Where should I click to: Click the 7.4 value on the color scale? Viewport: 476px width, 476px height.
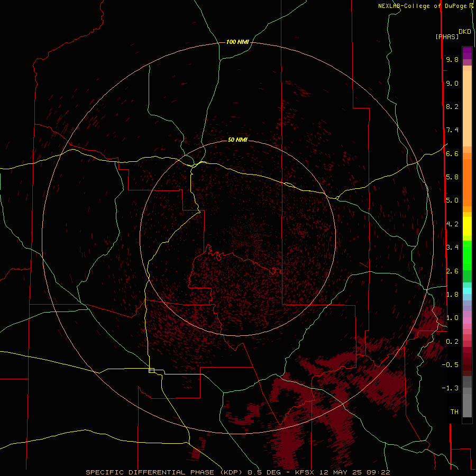coord(452,130)
